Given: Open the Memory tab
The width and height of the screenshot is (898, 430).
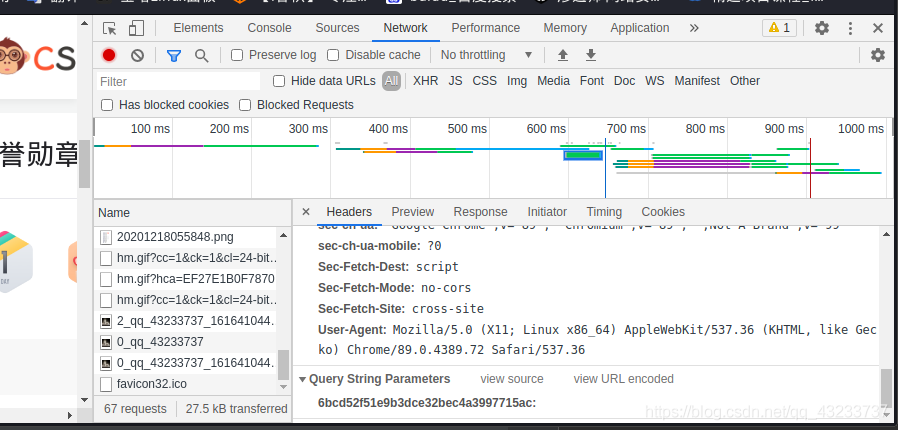Looking at the screenshot, I should pyautogui.click(x=565, y=27).
